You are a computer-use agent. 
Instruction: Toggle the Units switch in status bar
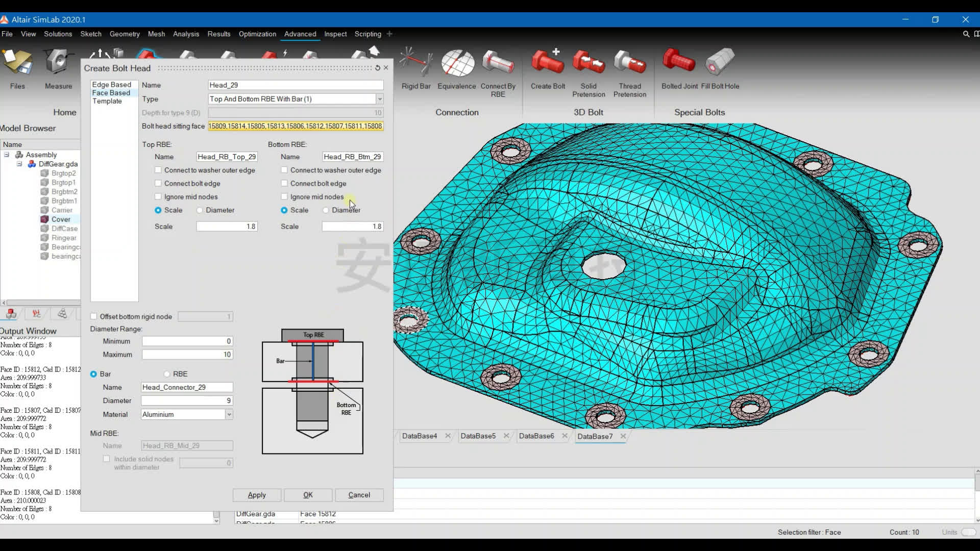pos(968,532)
